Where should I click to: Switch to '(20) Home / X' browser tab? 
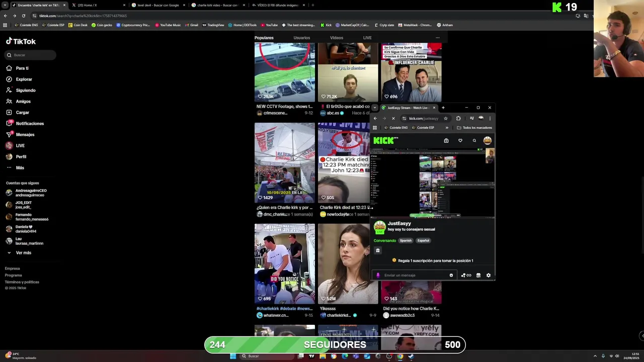point(97,5)
